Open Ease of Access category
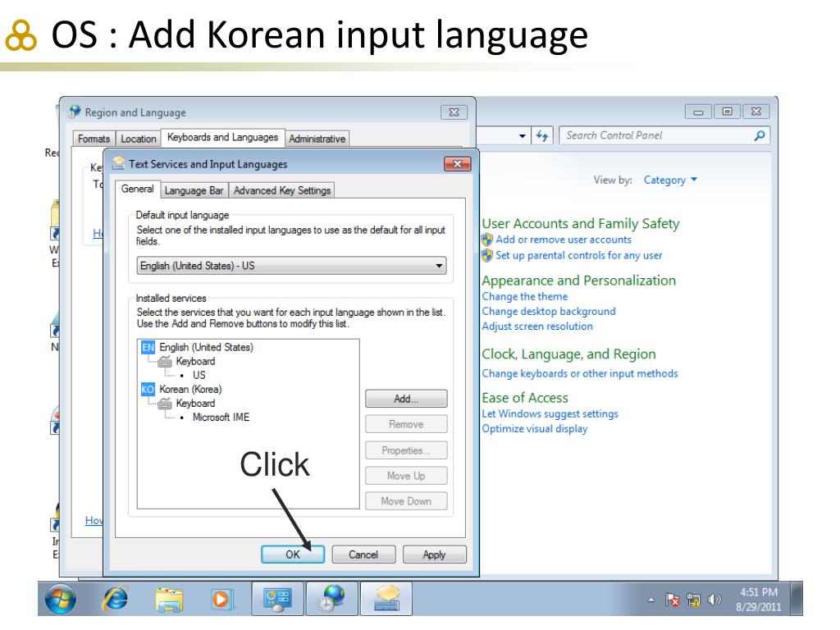Image resolution: width=840 pixels, height=630 pixels. 525,398
